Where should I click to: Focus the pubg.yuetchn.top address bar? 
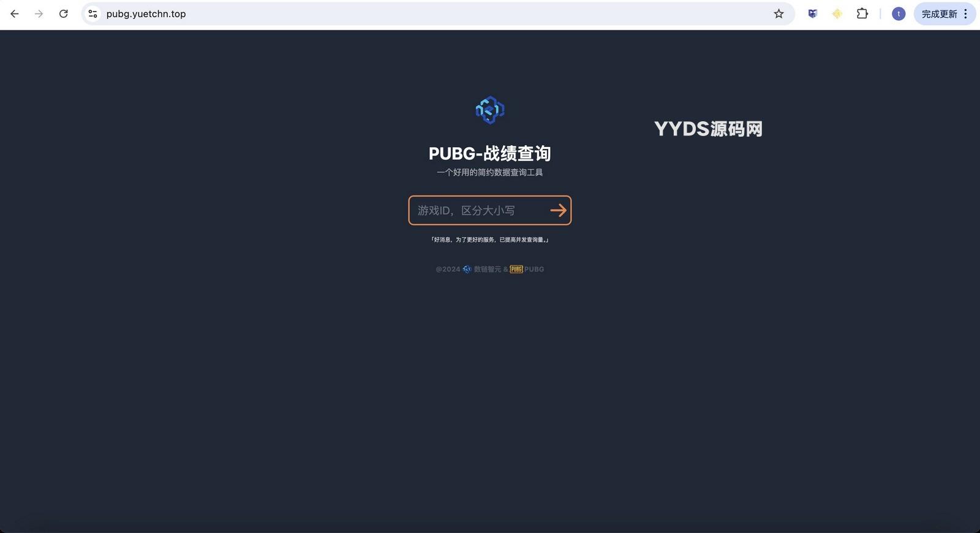pyautogui.click(x=429, y=13)
